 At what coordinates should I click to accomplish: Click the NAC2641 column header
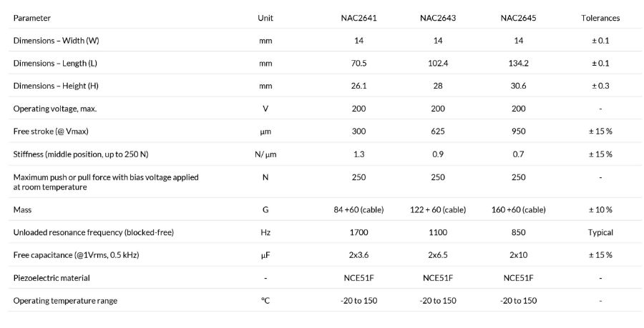[x=358, y=18]
